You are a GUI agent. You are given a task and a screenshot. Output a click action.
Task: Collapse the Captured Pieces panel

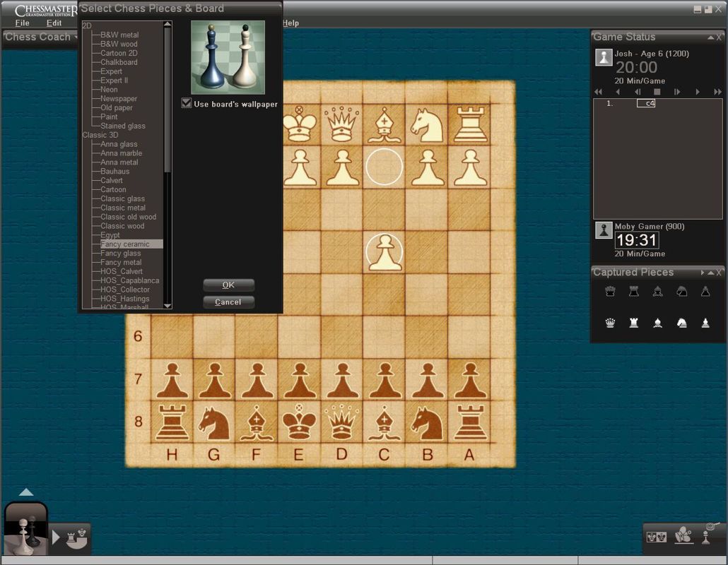(710, 273)
